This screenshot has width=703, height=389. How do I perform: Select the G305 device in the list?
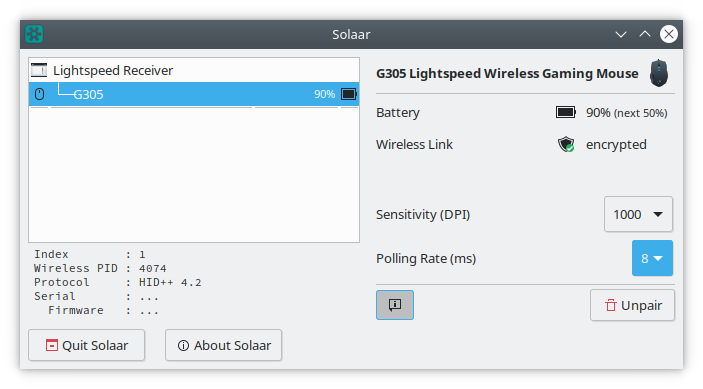tap(194, 94)
